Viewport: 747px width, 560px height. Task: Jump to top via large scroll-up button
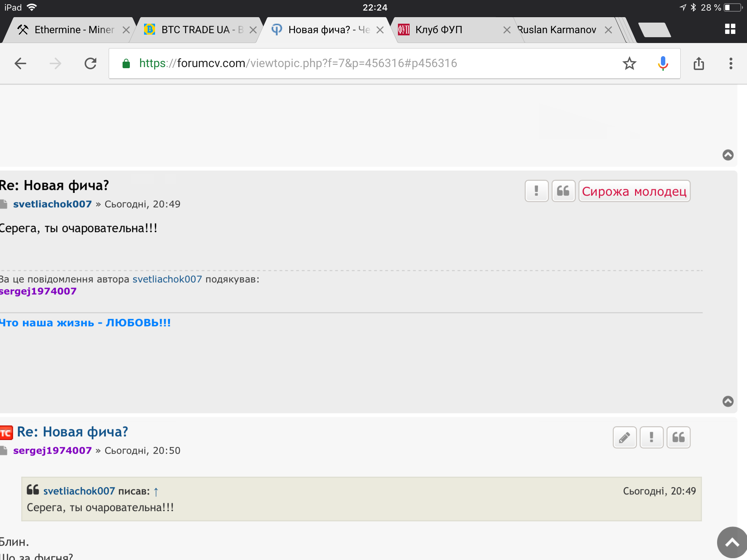(x=732, y=542)
